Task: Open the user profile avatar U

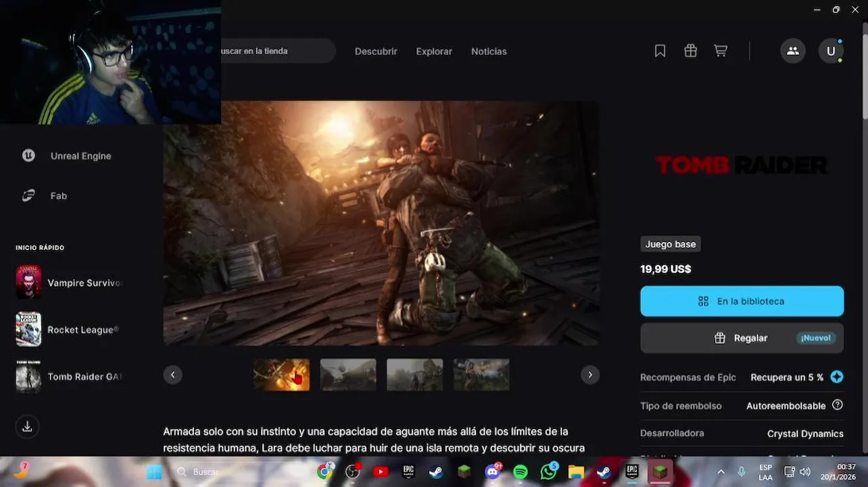Action: click(x=831, y=51)
